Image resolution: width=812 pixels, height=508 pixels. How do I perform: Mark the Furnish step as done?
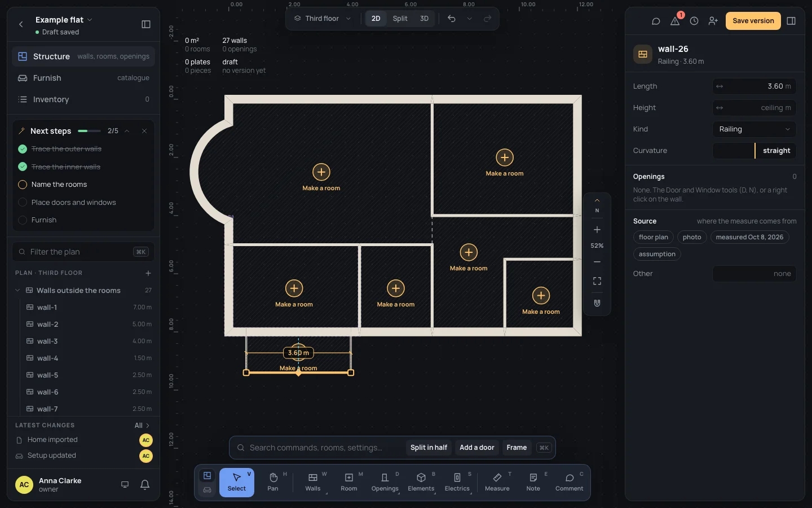(x=23, y=220)
